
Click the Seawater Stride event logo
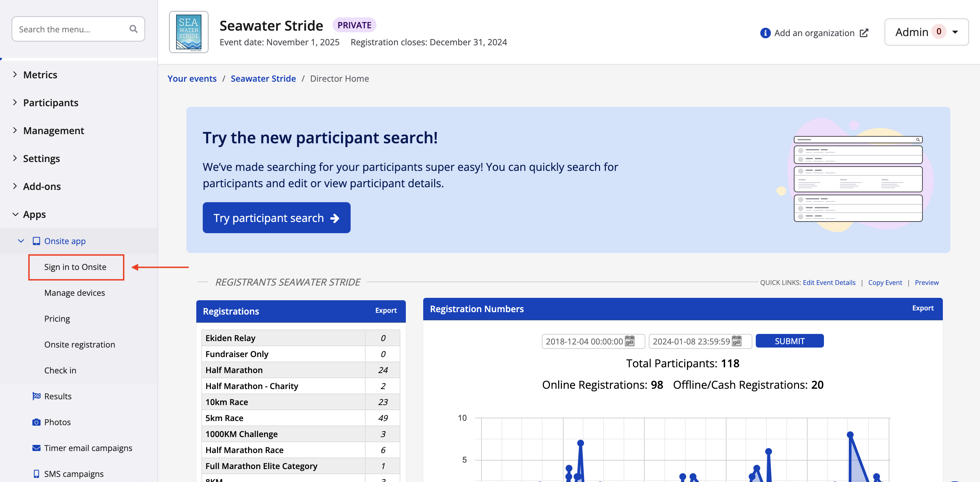[189, 32]
